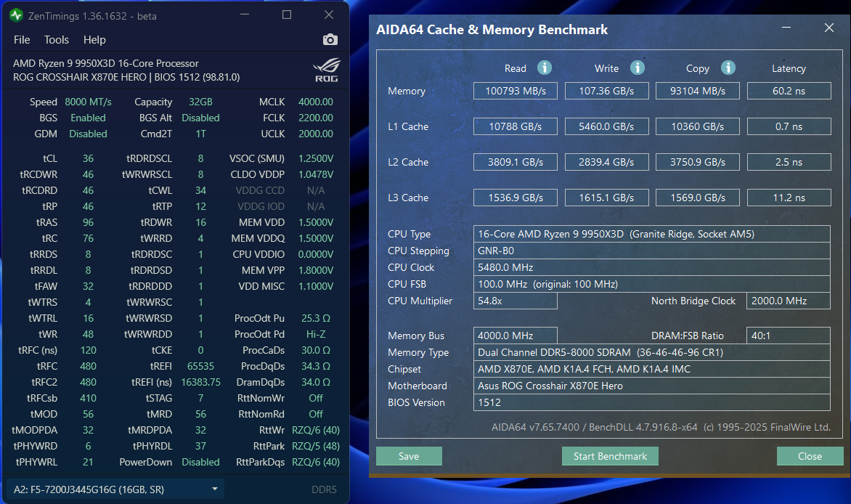Maximize the ZenTimings window
Screen dimensions: 851x504
287,15
